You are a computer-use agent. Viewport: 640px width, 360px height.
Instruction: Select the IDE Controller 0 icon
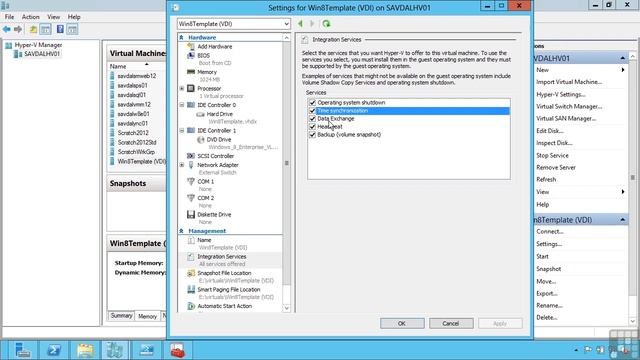coord(191,105)
